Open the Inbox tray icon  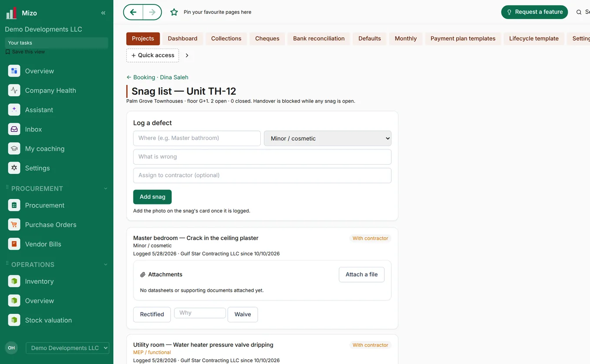pyautogui.click(x=14, y=130)
